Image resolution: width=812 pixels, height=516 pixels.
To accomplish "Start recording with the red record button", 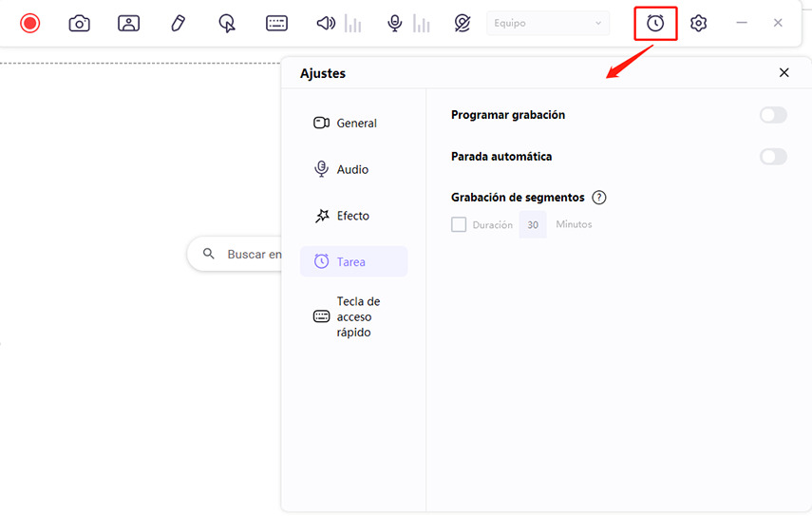I will pos(30,23).
